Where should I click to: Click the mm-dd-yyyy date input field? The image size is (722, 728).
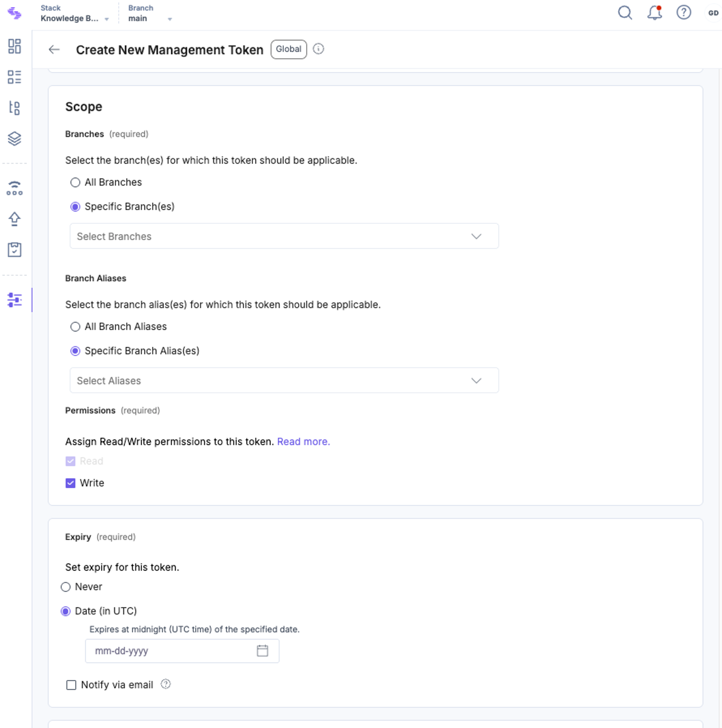182,651
